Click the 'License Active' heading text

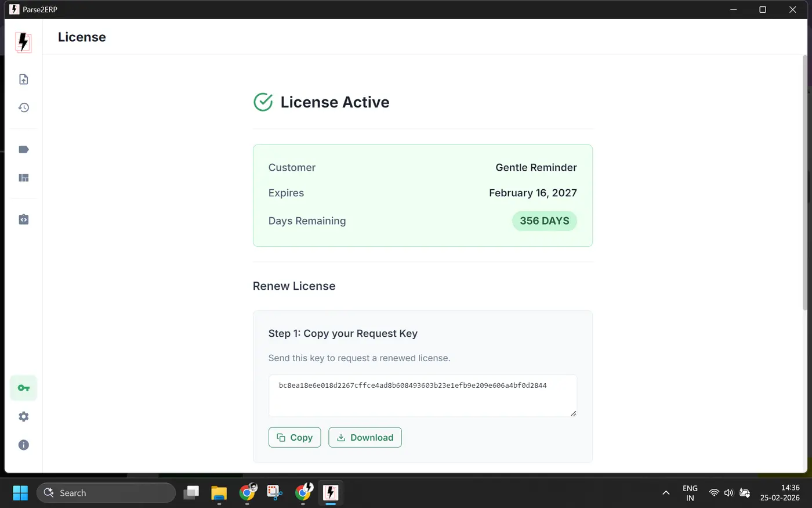click(x=335, y=102)
